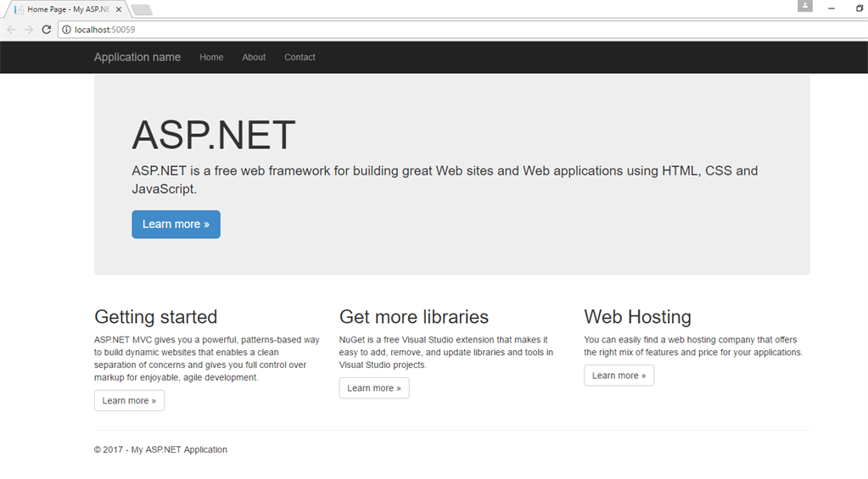868x479 pixels.
Task: Open the Chrome profile avatar button
Action: pyautogui.click(x=804, y=7)
